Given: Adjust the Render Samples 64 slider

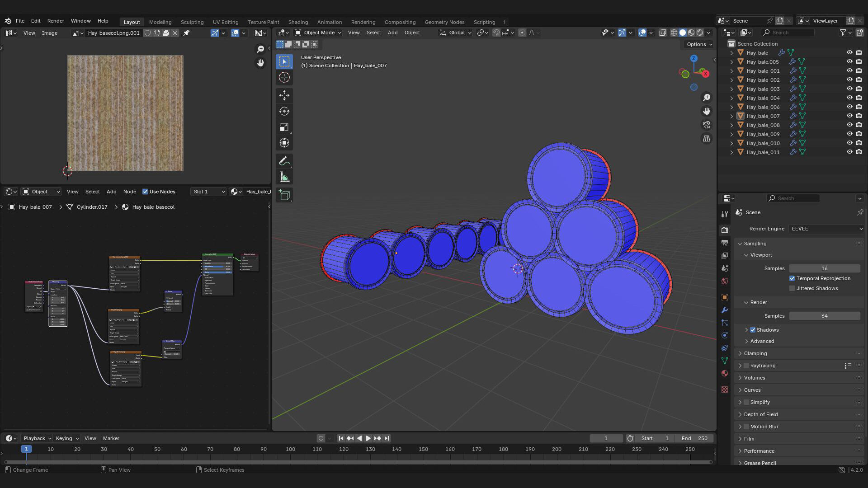Looking at the screenshot, I should 824,316.
